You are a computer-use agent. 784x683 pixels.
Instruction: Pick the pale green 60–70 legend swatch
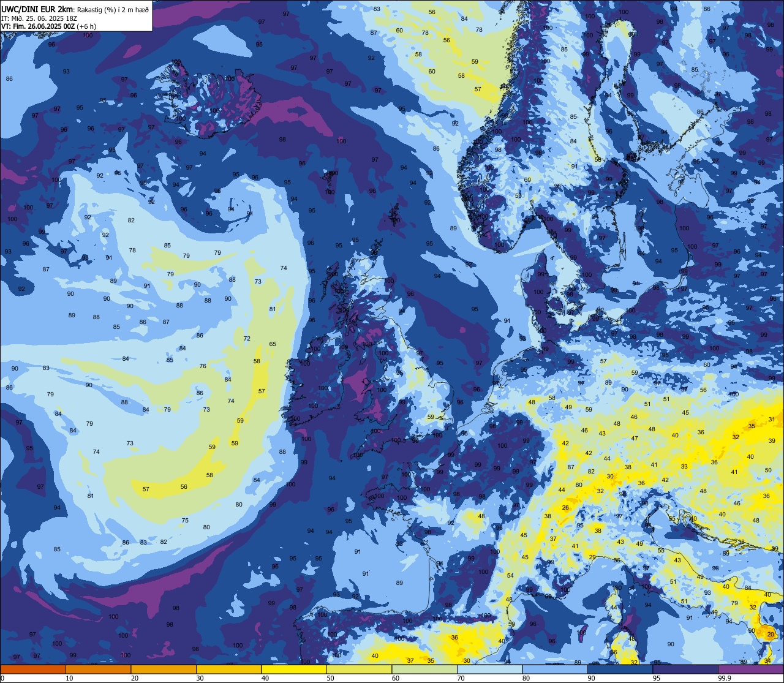[x=424, y=669]
